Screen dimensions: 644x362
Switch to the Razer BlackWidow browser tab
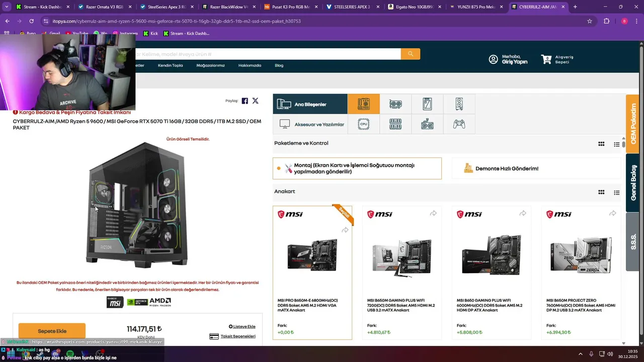click(x=228, y=7)
